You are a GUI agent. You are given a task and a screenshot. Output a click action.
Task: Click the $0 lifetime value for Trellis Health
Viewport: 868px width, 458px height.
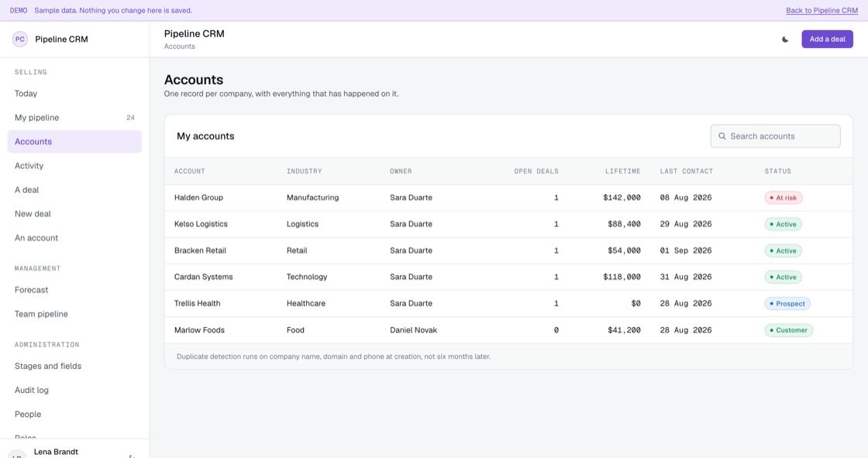click(x=635, y=304)
